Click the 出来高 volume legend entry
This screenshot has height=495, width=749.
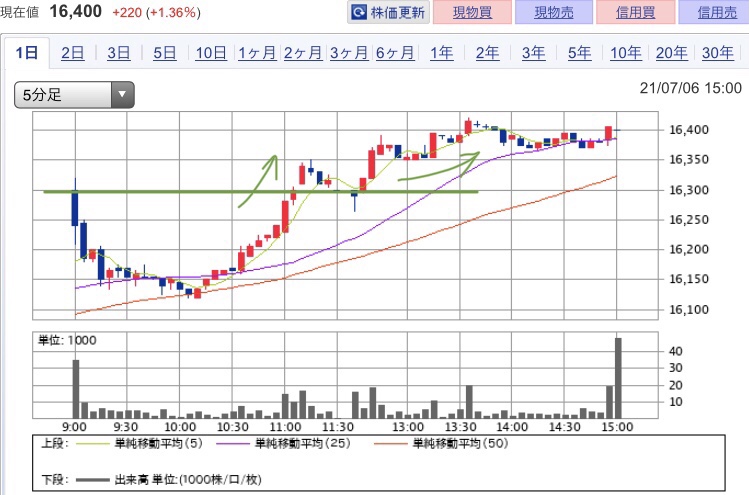[x=168, y=479]
